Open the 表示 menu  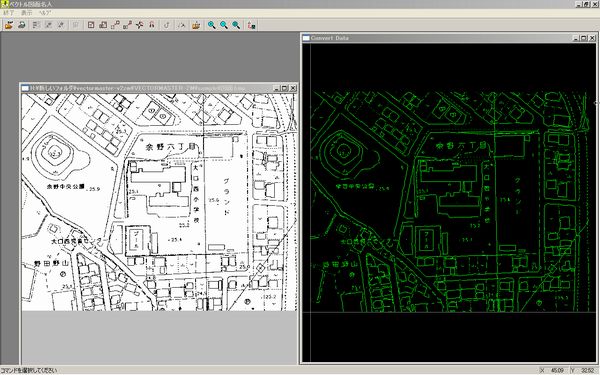(x=27, y=13)
